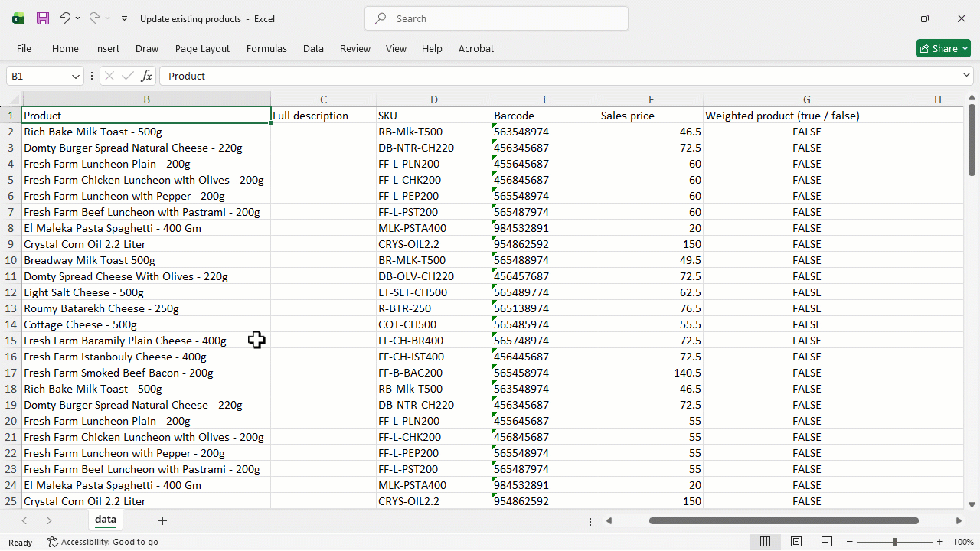Viewport: 980px width, 551px height.
Task: Click the vertical scroll down arrow
Action: pyautogui.click(x=972, y=504)
